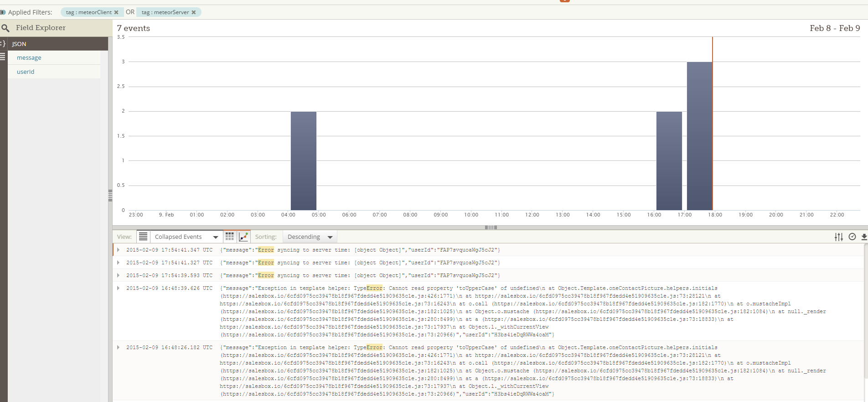Expand the 17:54:41.347 event row

tap(119, 250)
